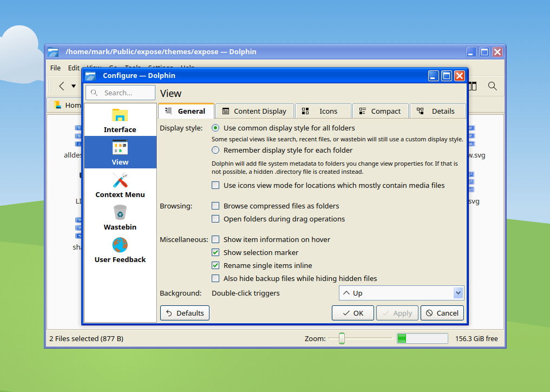Click the Compact tab icon
Screen dimensions: 550x392
tap(362, 111)
